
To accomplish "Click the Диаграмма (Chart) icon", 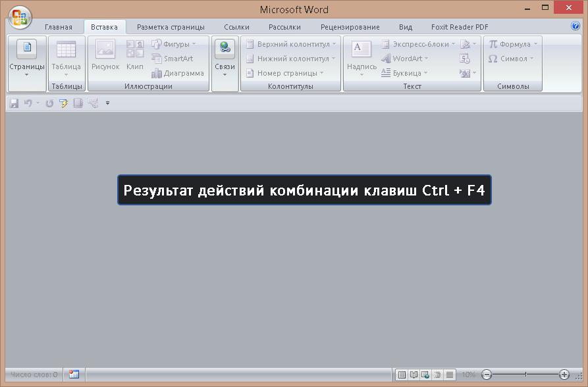I will coord(157,73).
